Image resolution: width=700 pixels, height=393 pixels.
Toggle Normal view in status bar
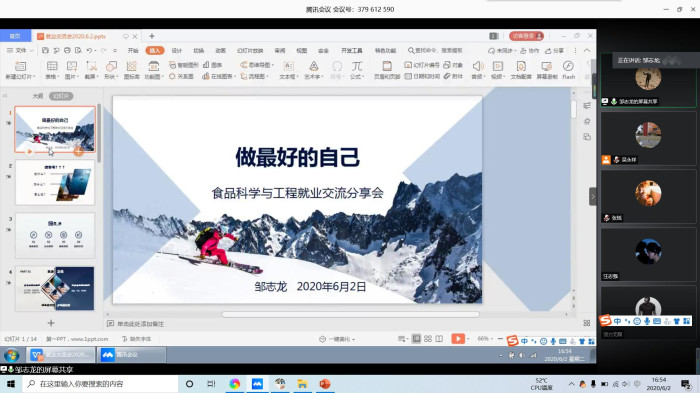(x=416, y=339)
